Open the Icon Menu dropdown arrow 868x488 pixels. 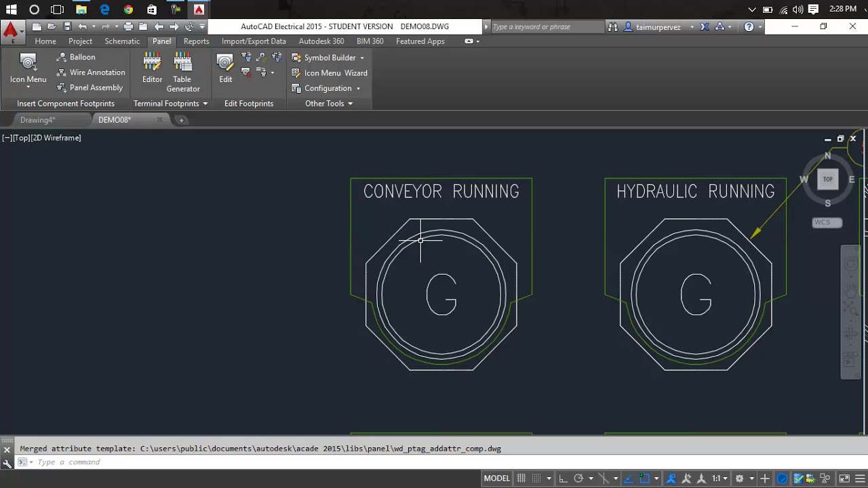coord(28,87)
